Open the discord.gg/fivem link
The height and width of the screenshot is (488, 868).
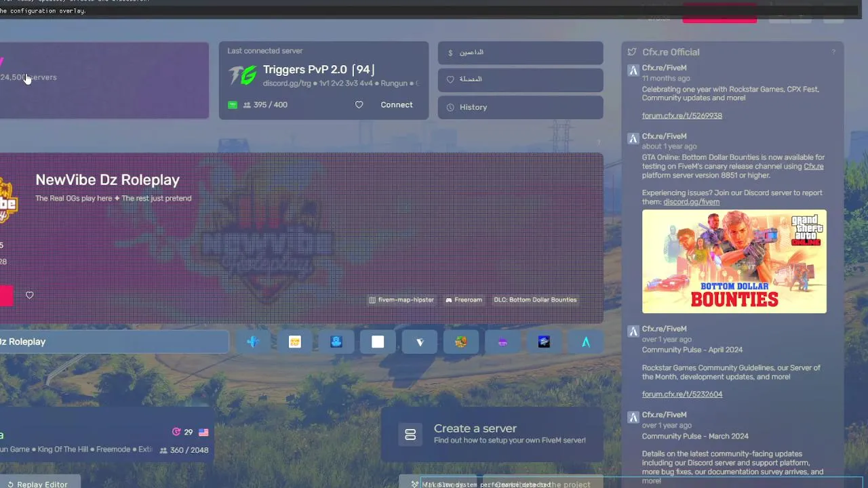tap(691, 202)
